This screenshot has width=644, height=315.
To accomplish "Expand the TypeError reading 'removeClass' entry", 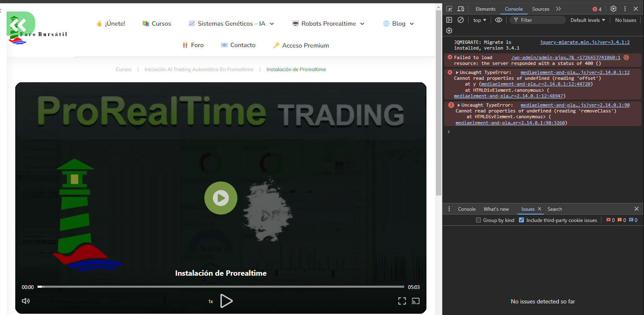I will (x=459, y=105).
